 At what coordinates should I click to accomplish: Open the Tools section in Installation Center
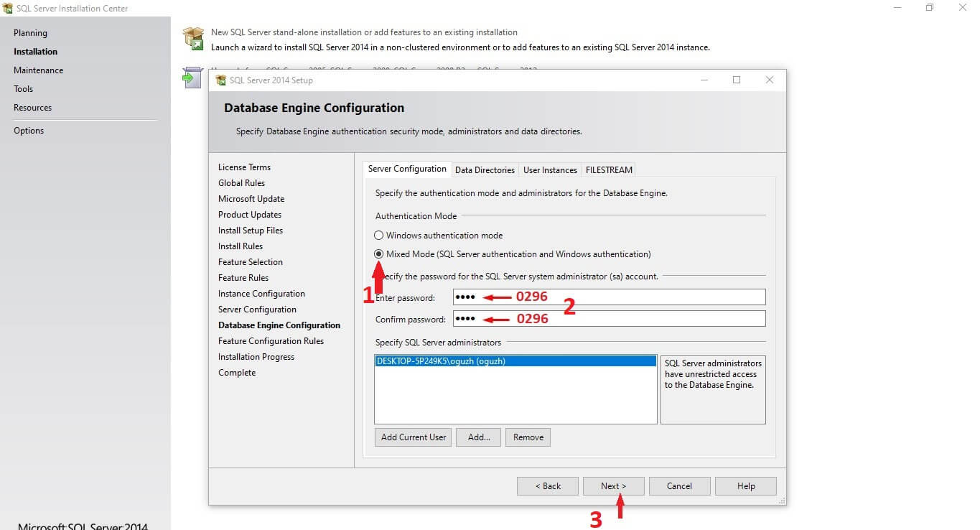click(23, 89)
